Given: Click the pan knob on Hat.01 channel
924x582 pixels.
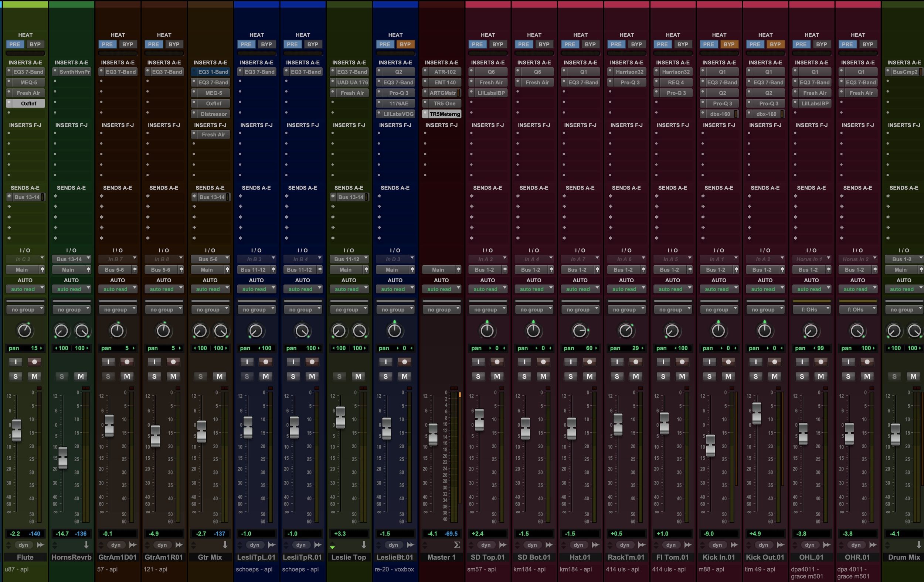Looking at the screenshot, I should [x=580, y=331].
